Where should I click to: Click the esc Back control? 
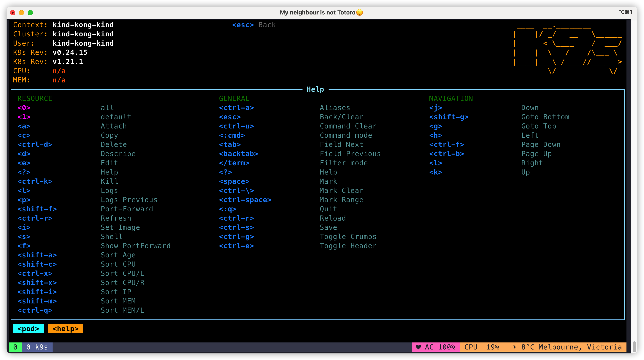254,25
